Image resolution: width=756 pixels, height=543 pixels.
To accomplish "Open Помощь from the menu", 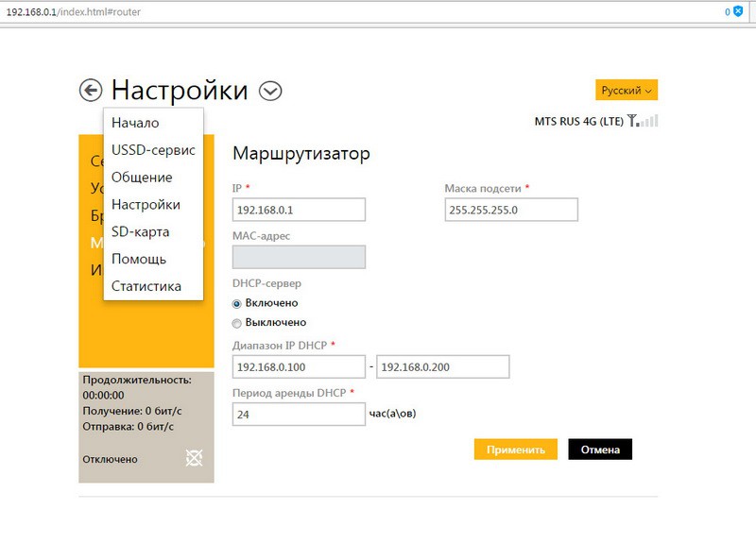I will pos(139,259).
